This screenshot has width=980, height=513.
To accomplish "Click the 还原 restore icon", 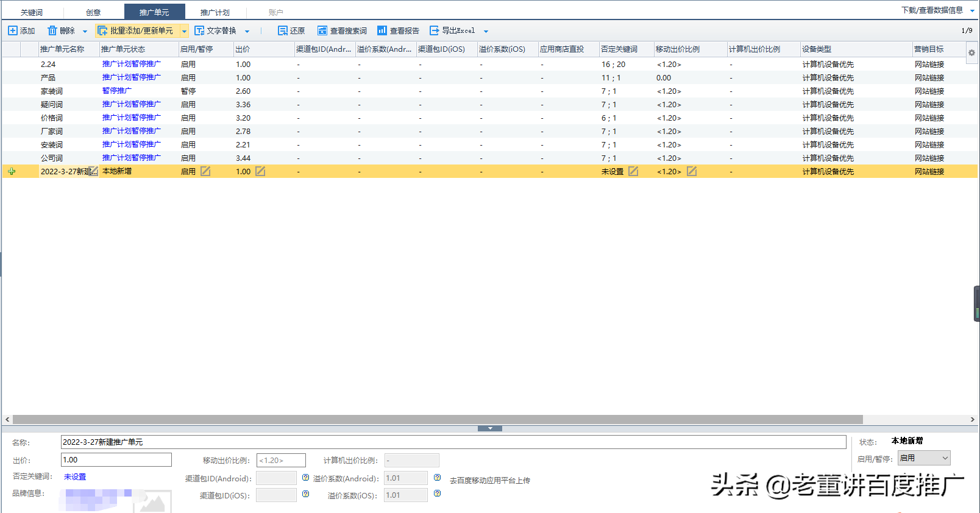I will [x=283, y=30].
